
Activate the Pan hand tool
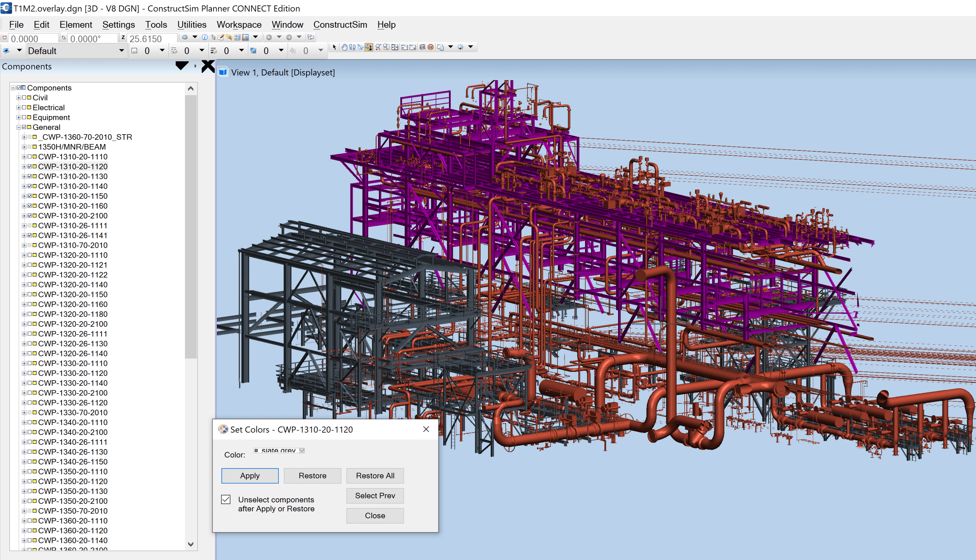pyautogui.click(x=344, y=47)
